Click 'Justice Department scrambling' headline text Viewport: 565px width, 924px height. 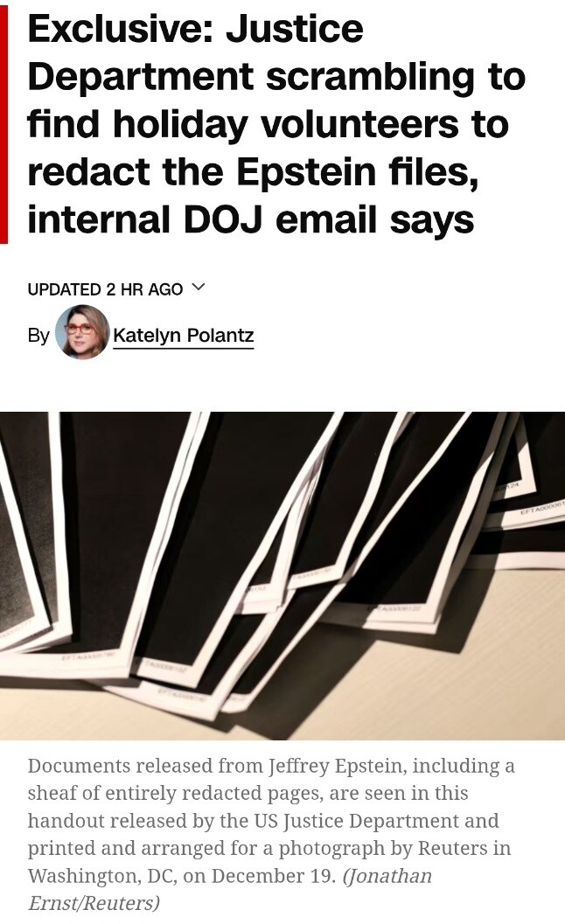point(276,52)
